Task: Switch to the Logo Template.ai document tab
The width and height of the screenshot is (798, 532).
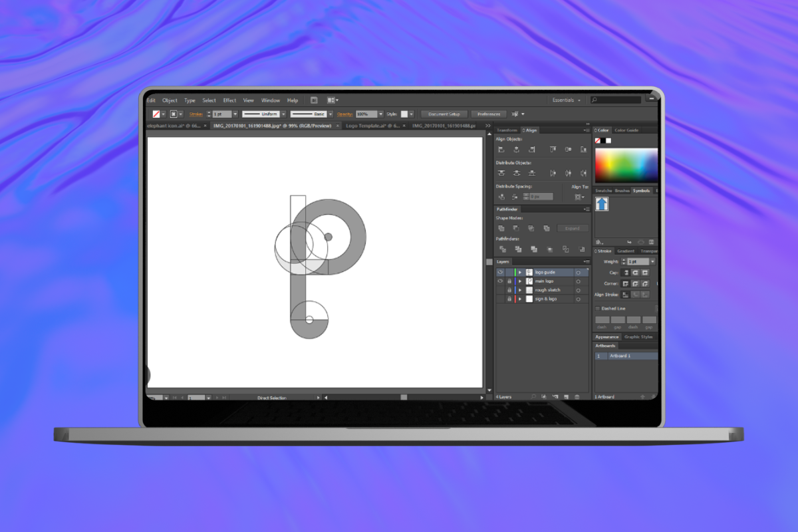Action: (372, 126)
